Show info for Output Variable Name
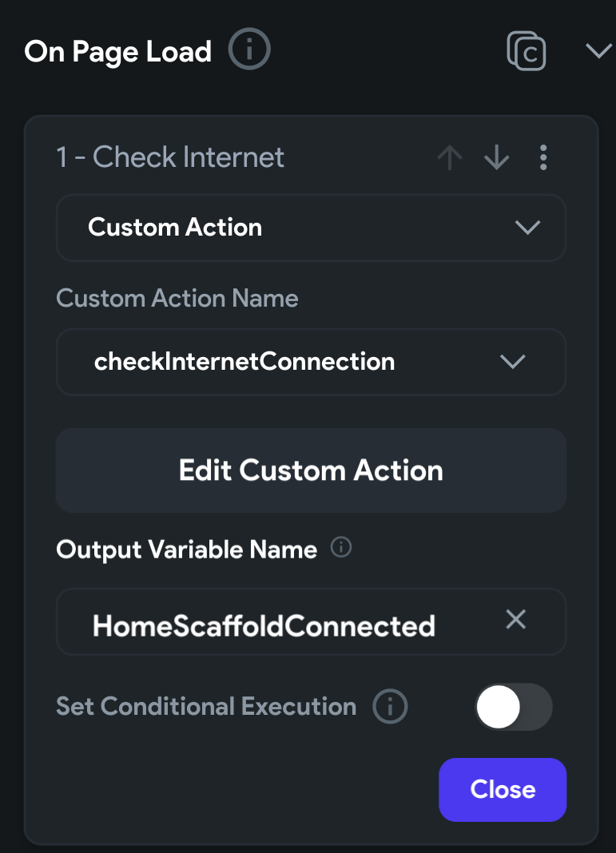Image resolution: width=616 pixels, height=853 pixels. pos(341,548)
